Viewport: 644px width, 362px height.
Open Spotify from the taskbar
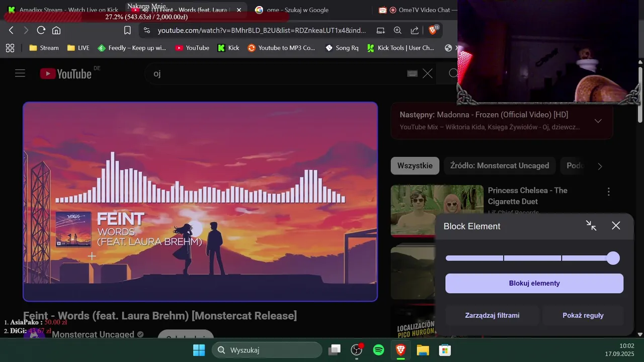tap(379, 350)
